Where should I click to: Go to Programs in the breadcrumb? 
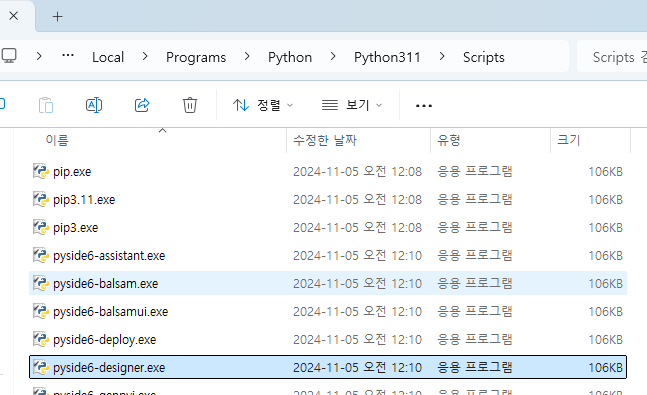click(x=196, y=57)
